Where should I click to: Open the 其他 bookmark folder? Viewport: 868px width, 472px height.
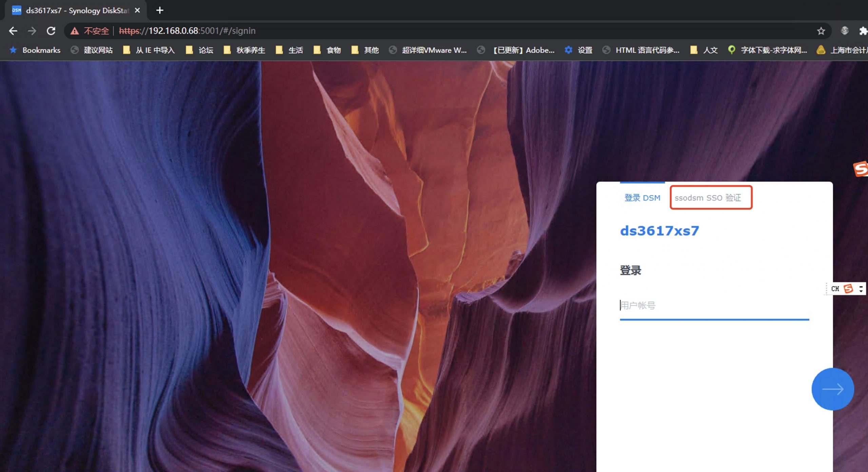tap(365, 50)
